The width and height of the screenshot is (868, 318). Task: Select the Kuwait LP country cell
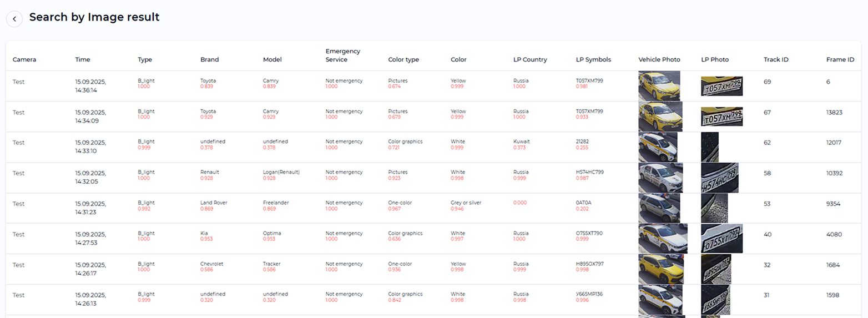click(x=521, y=142)
